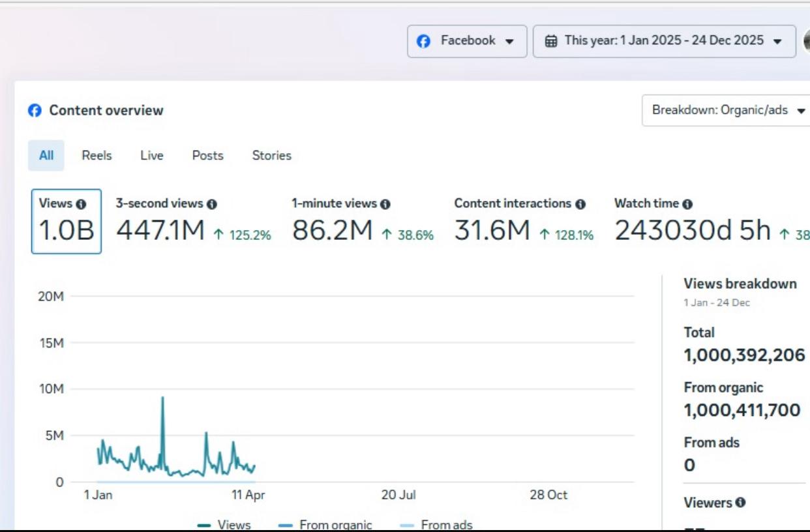
Task: Click the calendar icon in date selector
Action: tap(551, 41)
